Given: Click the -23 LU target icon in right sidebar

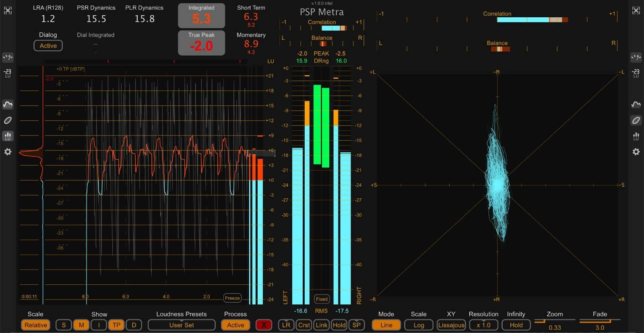Looking at the screenshot, I should (x=636, y=73).
